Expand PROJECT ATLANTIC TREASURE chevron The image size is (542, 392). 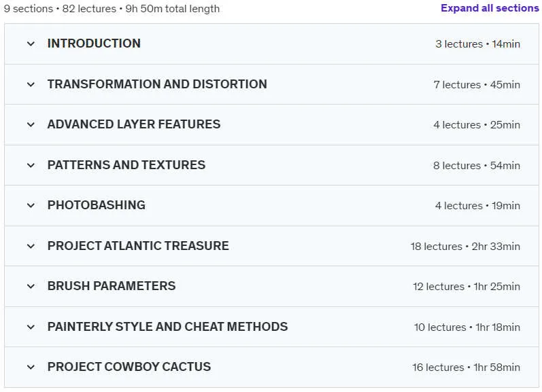(31, 246)
